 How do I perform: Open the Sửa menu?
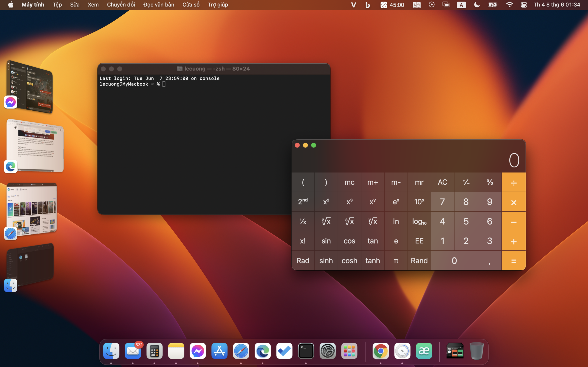pos(75,5)
